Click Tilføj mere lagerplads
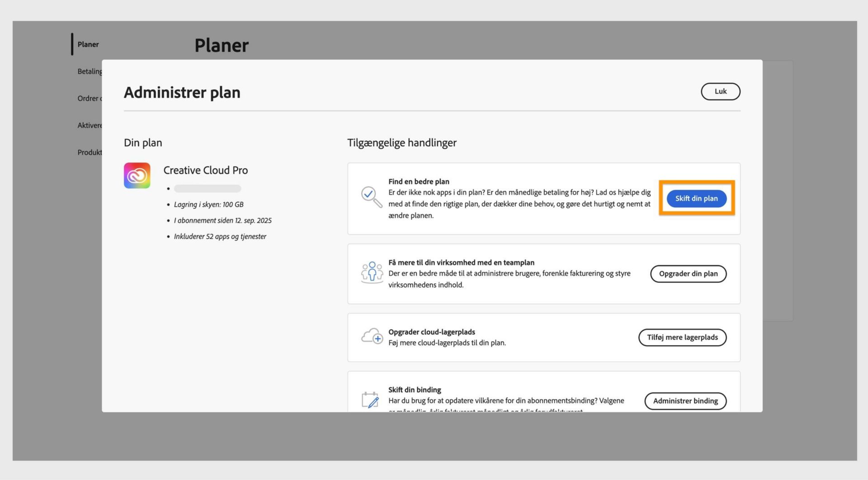The width and height of the screenshot is (868, 480). 682,337
